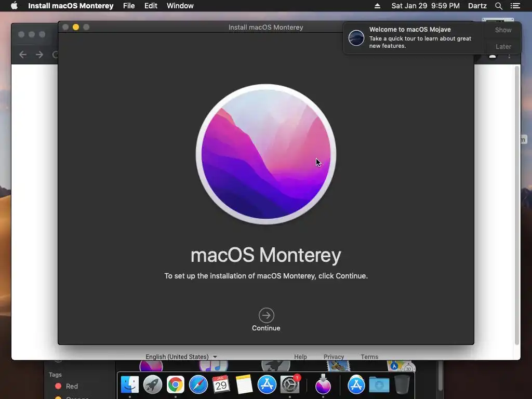Click the macOS Monterey logo image
The width and height of the screenshot is (532, 399).
[x=266, y=154]
